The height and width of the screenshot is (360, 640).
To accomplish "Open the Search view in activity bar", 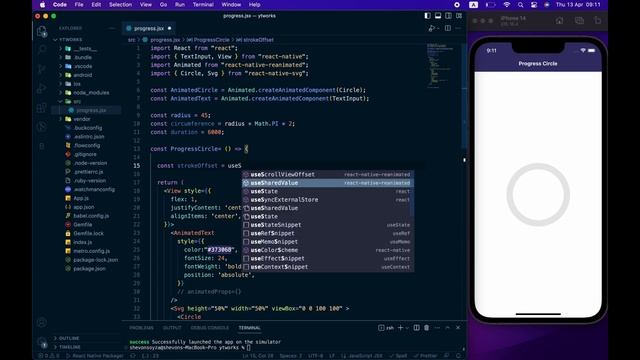I will [42, 49].
